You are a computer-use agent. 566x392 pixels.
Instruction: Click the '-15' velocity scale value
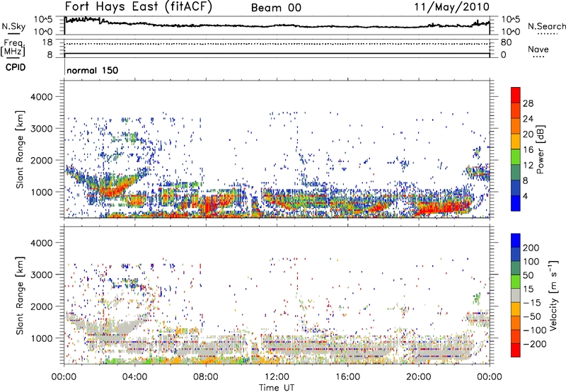click(531, 303)
